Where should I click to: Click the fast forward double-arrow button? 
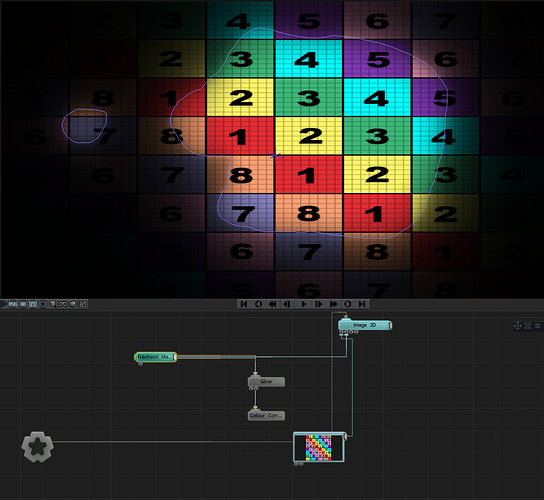pos(333,304)
